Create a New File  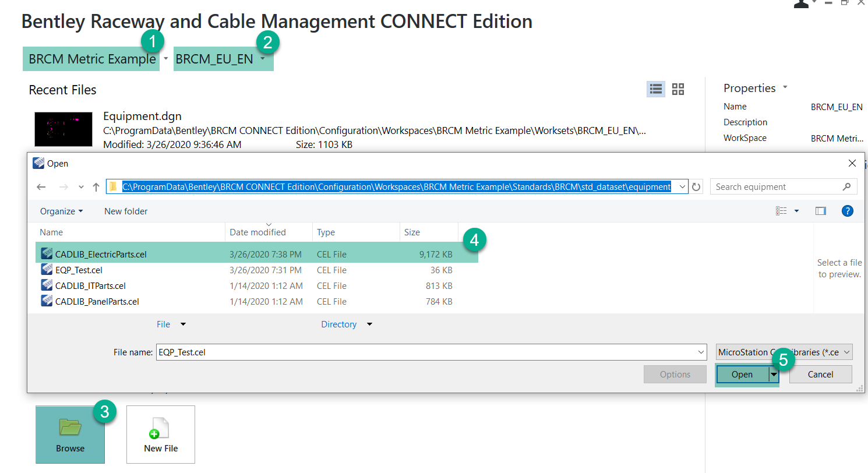(x=161, y=435)
